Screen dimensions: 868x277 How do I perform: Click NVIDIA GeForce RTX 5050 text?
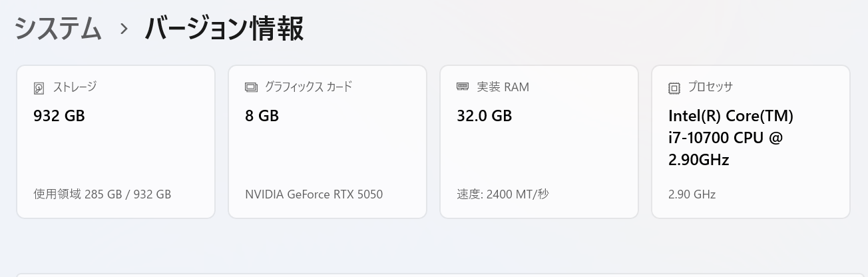coord(314,194)
